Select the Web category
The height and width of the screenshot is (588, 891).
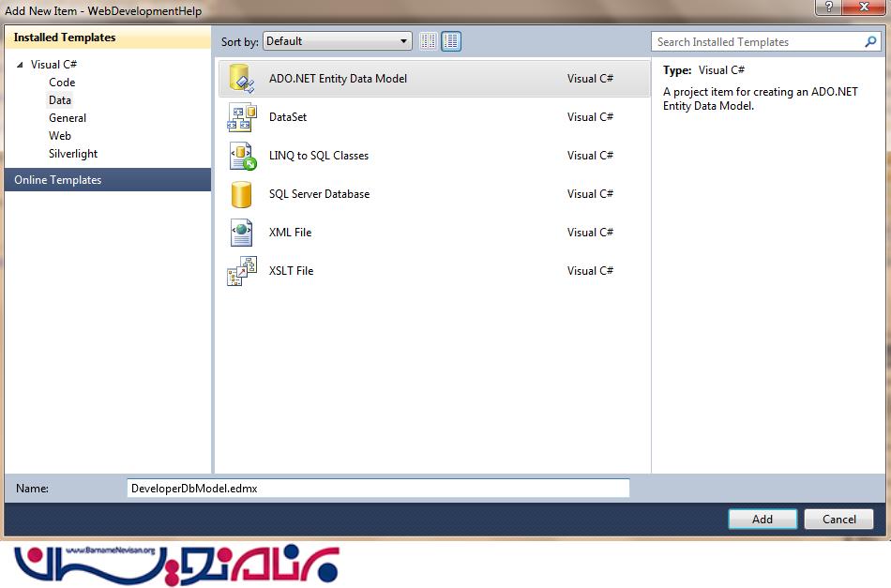pyautogui.click(x=60, y=136)
